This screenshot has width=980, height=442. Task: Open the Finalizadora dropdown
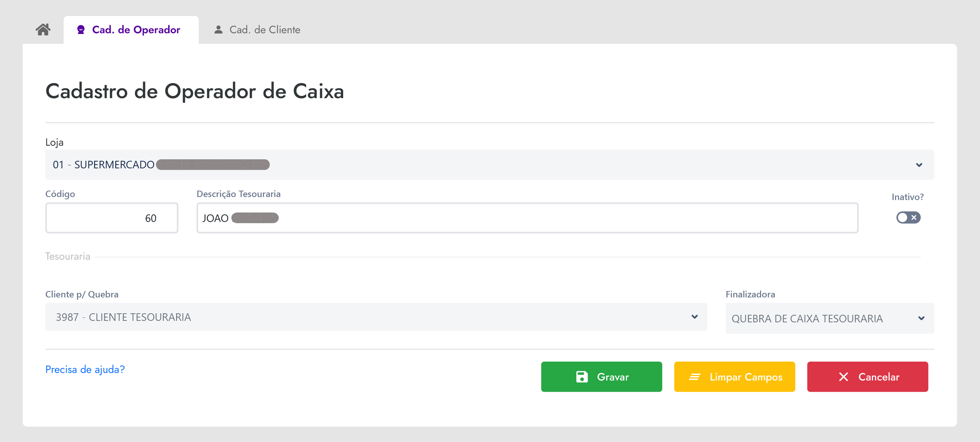point(921,319)
